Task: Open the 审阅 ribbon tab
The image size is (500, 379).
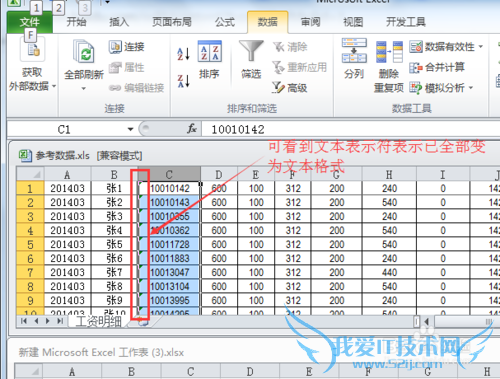Action: pos(311,22)
